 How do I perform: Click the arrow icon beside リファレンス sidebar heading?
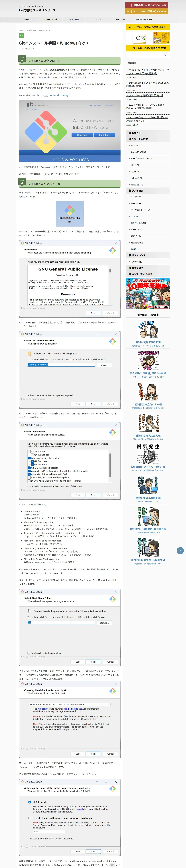(130, 255)
